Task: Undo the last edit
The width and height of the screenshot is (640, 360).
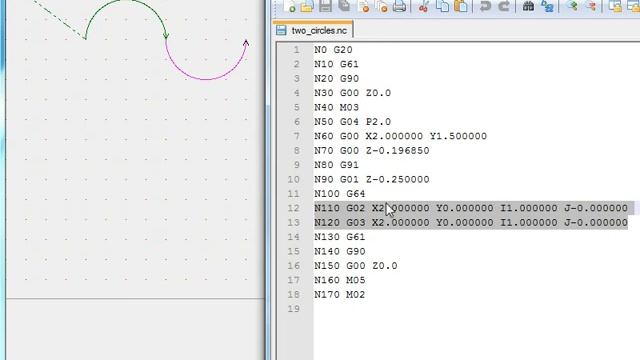Action: coord(485,6)
